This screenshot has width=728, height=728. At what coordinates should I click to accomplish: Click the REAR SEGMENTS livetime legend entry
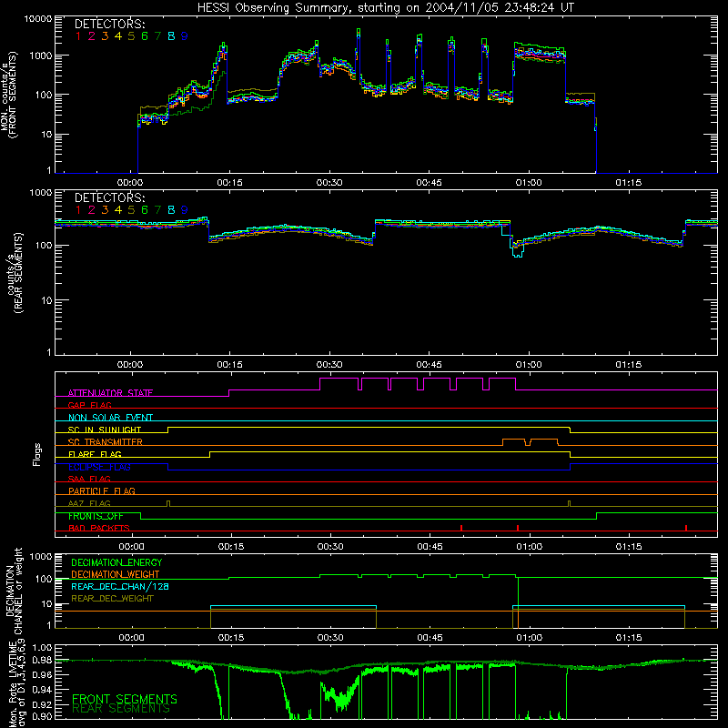point(121,709)
